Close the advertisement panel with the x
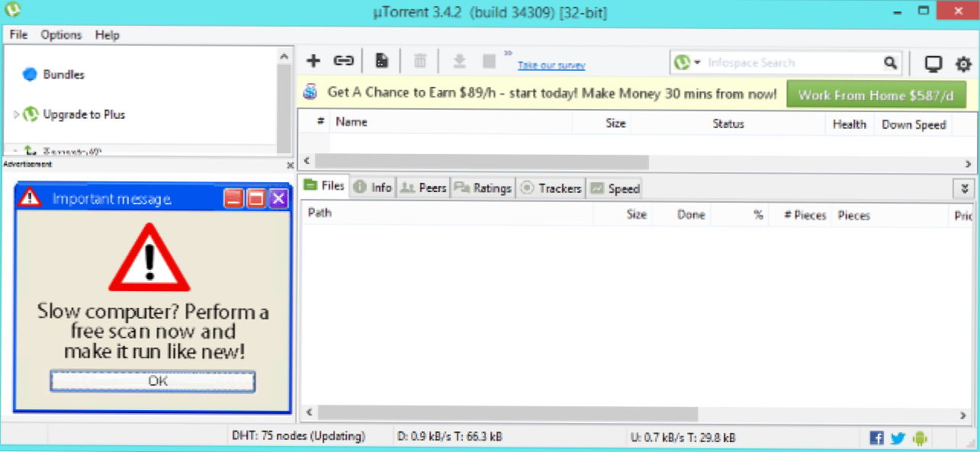The height and width of the screenshot is (452, 980). 290,165
